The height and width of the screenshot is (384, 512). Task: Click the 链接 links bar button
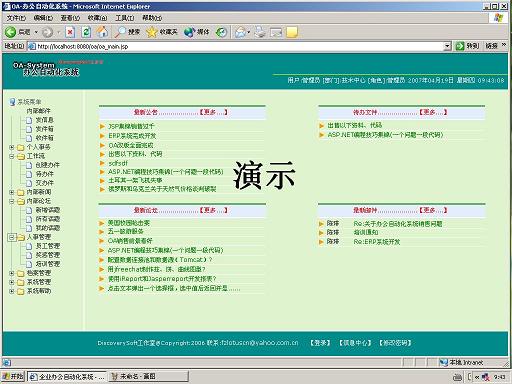[x=491, y=46]
